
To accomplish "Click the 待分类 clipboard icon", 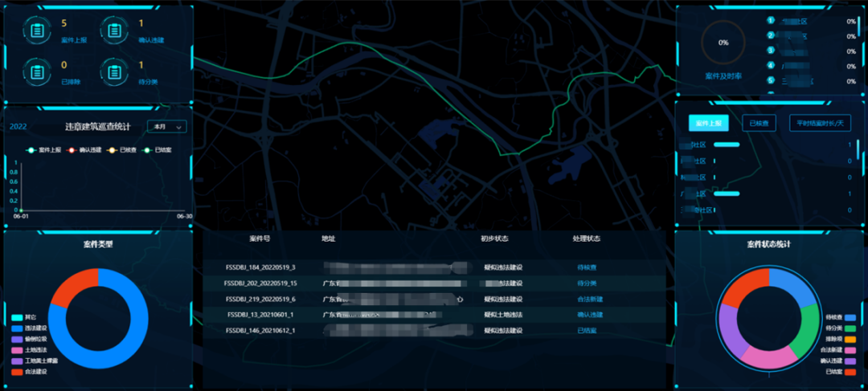I will [115, 71].
